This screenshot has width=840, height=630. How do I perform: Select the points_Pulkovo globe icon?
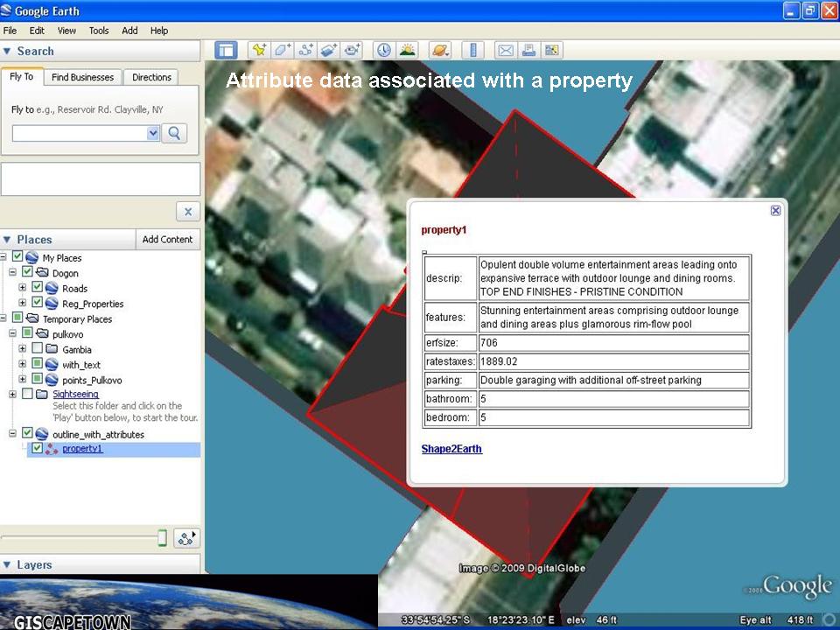tap(52, 380)
